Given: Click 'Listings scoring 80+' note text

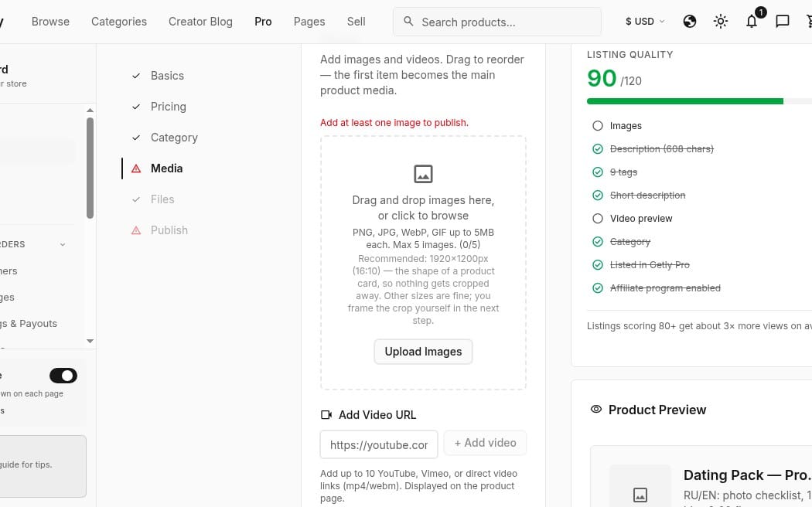Looking at the screenshot, I should tap(699, 326).
